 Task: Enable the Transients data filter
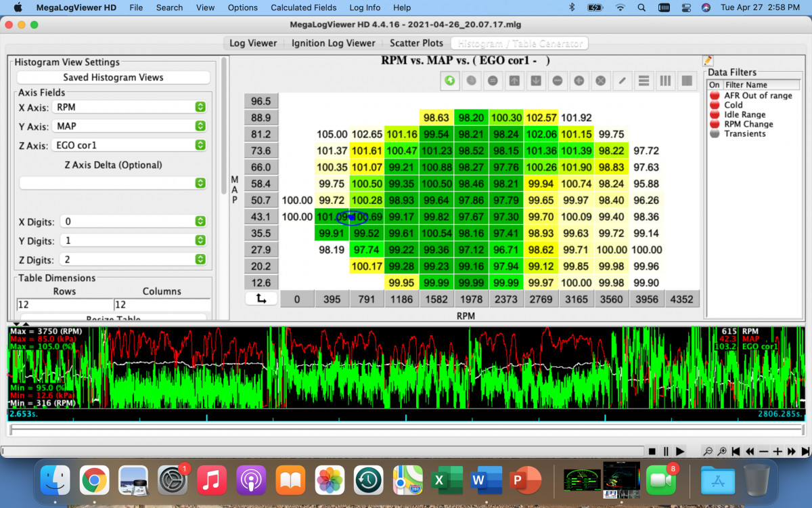coord(714,133)
